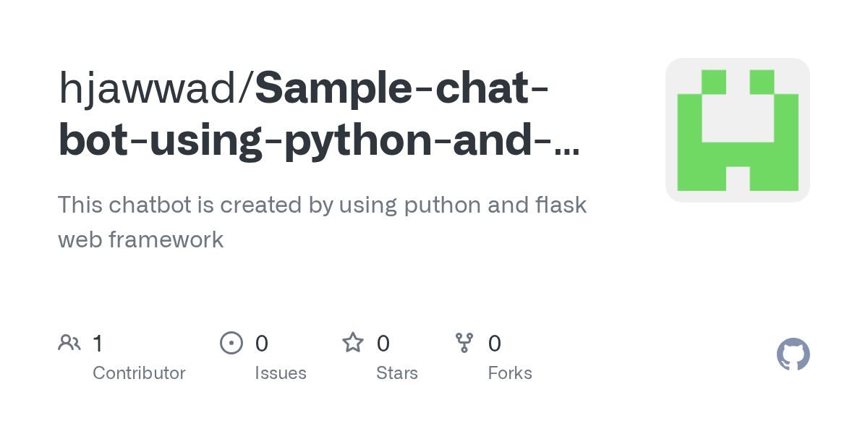
Task: Open the green pixel identicon avatar
Action: pyautogui.click(x=738, y=130)
